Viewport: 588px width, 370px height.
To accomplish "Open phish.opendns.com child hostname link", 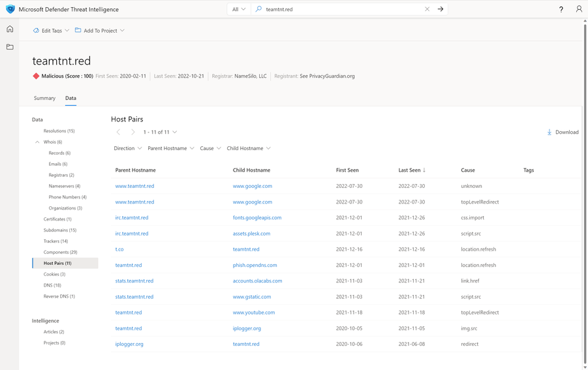I will pyautogui.click(x=255, y=265).
